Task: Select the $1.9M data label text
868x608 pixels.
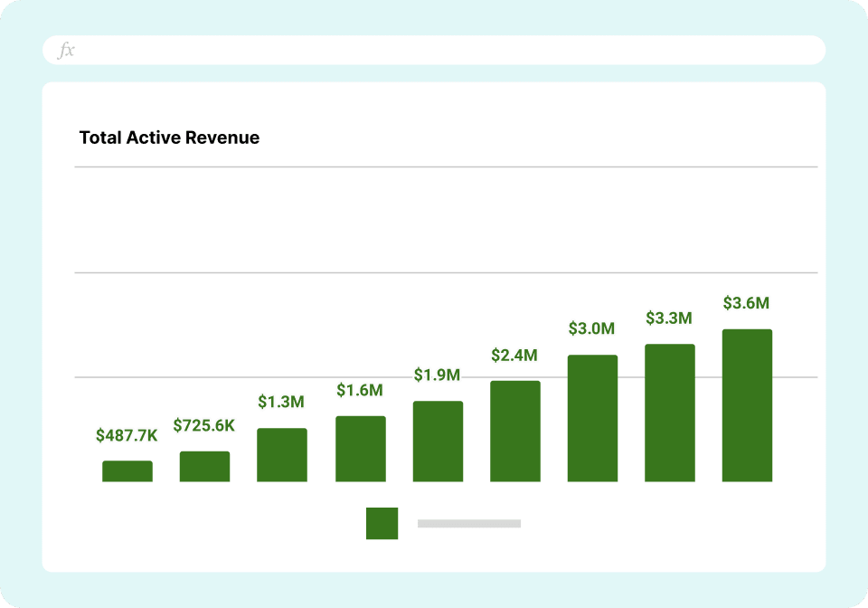Action: point(438,375)
